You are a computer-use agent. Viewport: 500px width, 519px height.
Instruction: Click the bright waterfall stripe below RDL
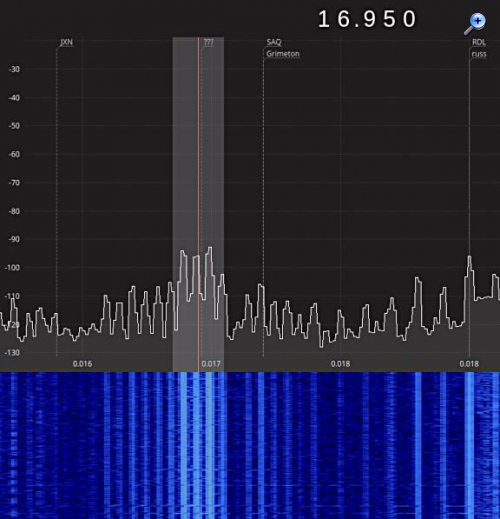[x=469, y=445]
